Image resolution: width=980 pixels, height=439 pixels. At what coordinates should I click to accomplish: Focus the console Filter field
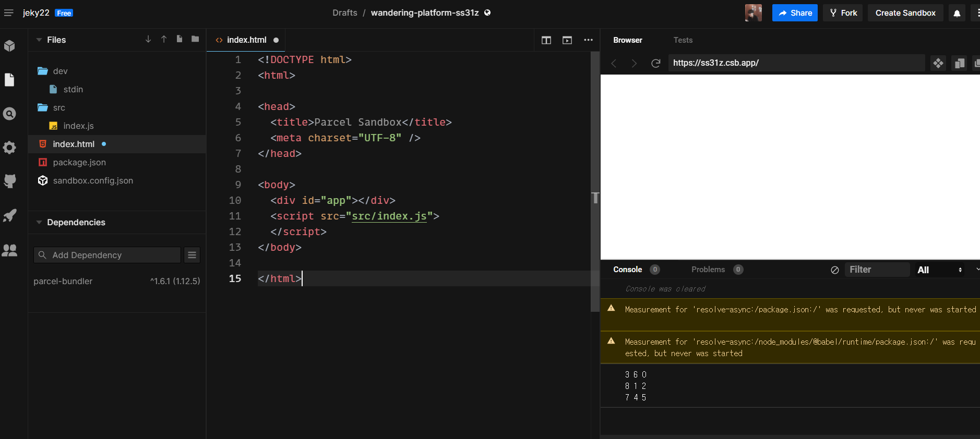tap(877, 270)
